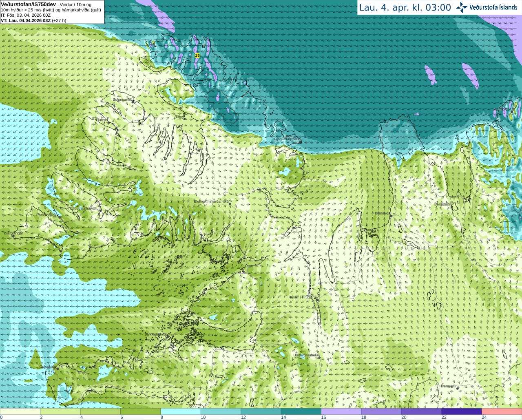Click the Gufuskálar station dot
Viewport: 522px width, 420px height.
pos(57,369)
